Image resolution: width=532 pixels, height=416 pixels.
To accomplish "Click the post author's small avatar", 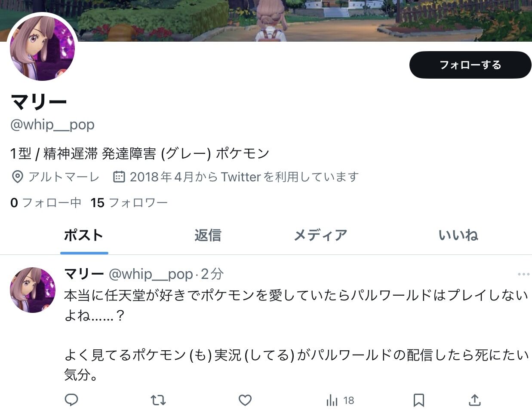I will (x=33, y=290).
